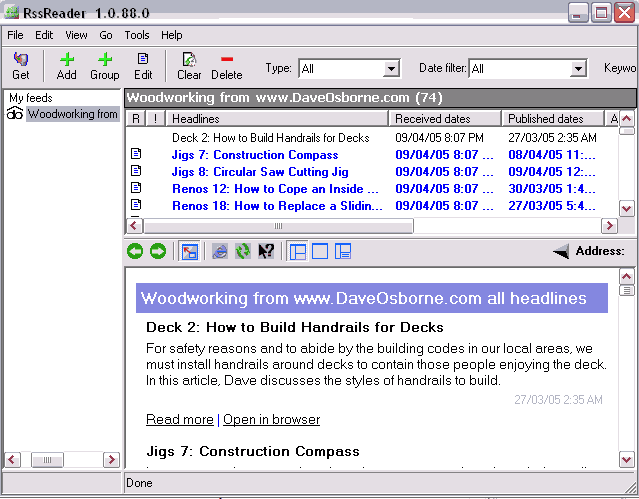Select headline Jigs 7: Construction Compass

pos(255,155)
